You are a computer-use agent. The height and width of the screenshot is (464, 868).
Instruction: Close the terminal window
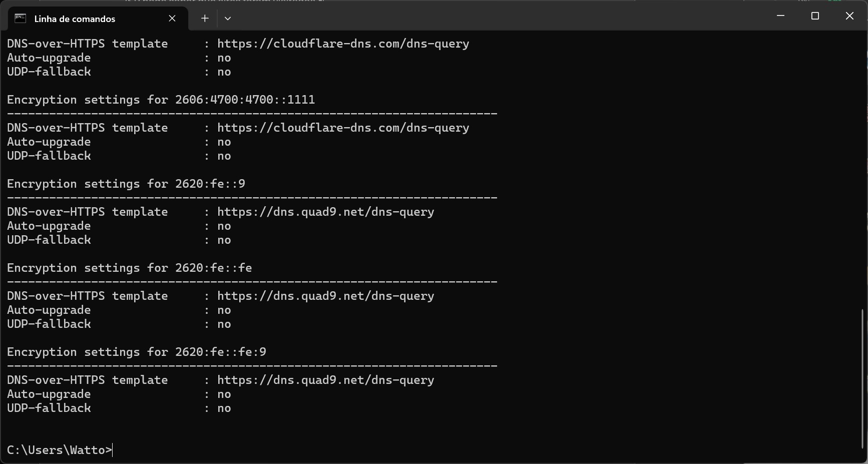pos(849,16)
